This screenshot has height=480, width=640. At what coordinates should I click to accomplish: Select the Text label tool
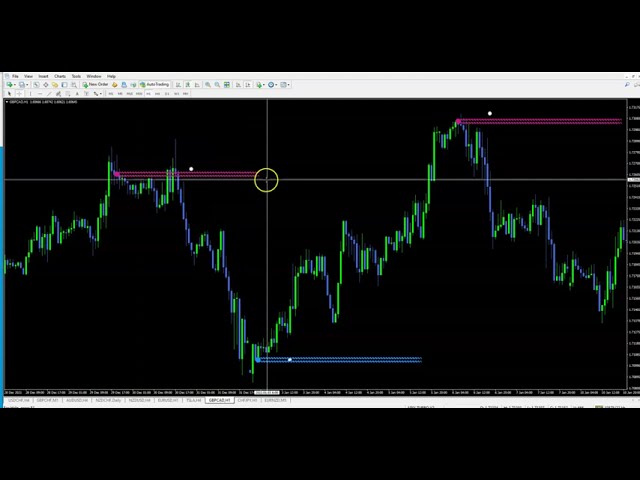pyautogui.click(x=78, y=94)
